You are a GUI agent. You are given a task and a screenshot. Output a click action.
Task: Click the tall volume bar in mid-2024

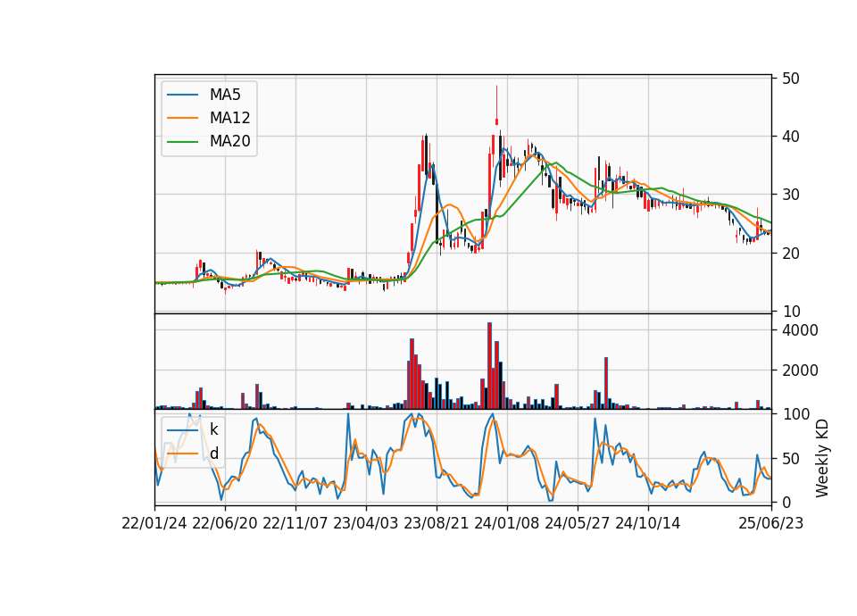click(x=606, y=383)
